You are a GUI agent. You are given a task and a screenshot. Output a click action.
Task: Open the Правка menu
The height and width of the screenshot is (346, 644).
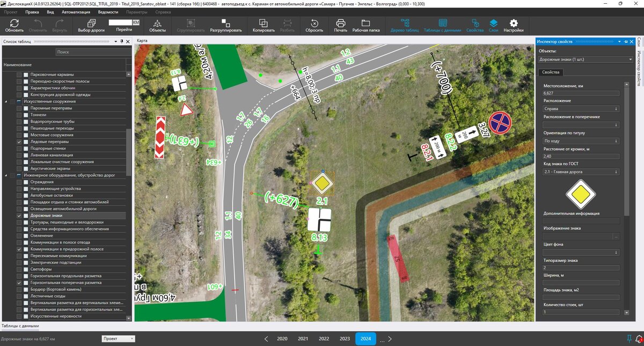32,12
